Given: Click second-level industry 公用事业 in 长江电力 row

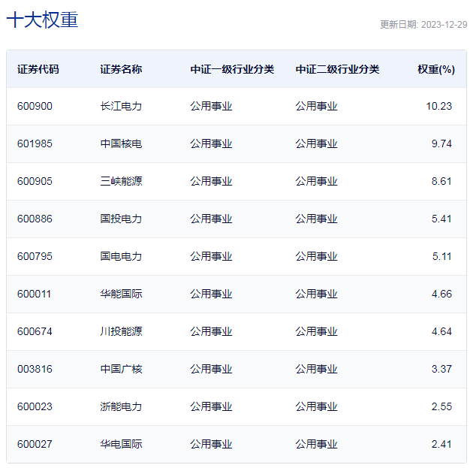Looking at the screenshot, I should tap(317, 106).
